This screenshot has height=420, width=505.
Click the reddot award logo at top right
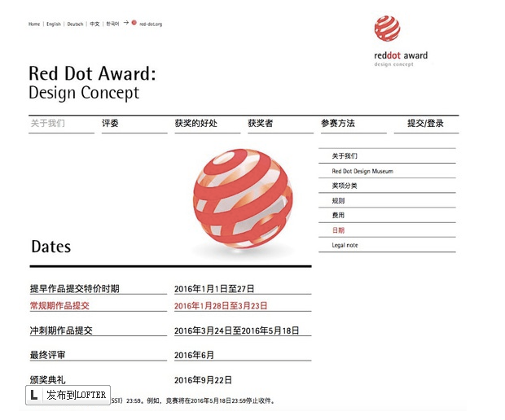(x=401, y=42)
